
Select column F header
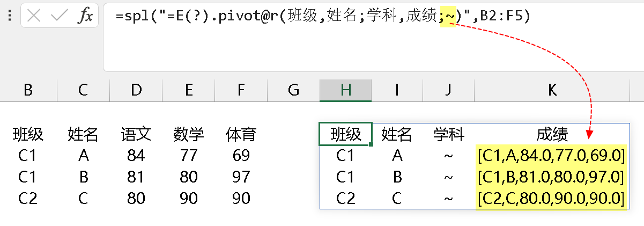241,90
